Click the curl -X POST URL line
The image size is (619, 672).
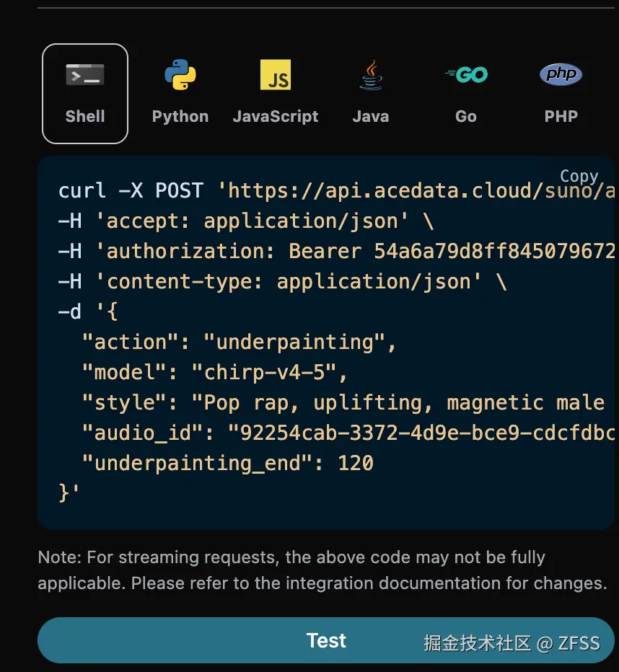336,190
